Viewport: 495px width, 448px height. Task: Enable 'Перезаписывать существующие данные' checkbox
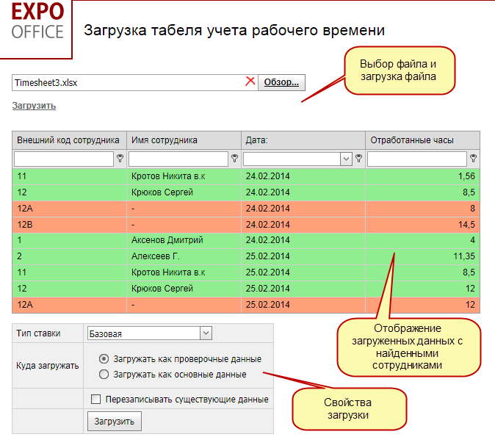click(x=95, y=400)
